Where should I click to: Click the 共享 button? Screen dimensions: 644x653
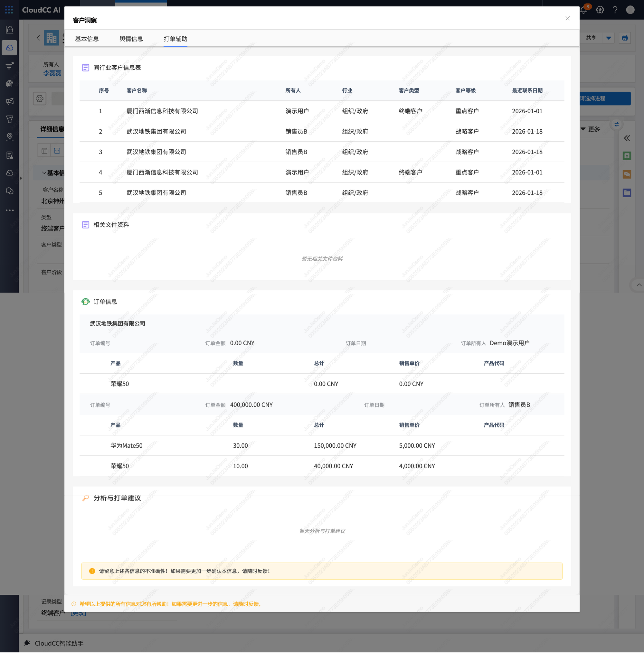coord(591,38)
